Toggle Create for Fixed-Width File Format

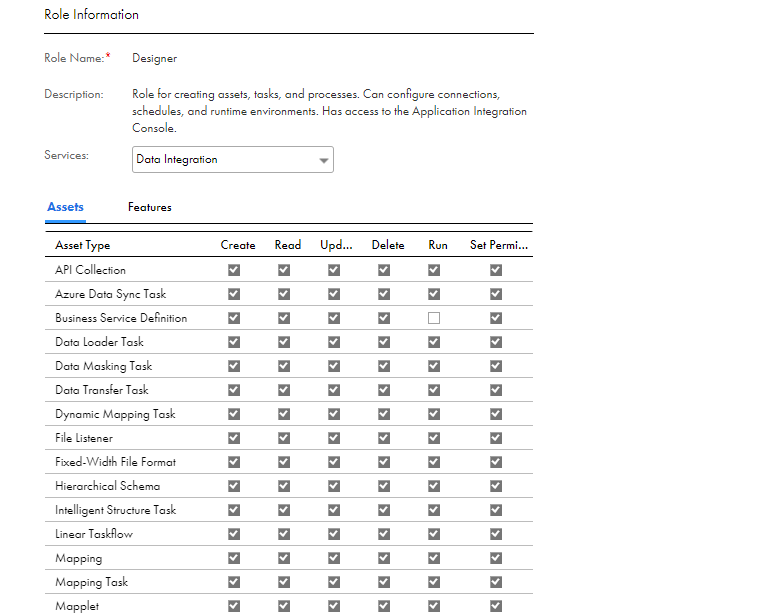point(234,462)
